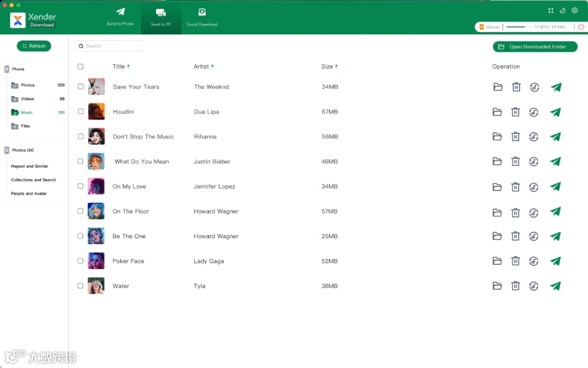Click the fullscreen collapse icon

click(x=551, y=10)
